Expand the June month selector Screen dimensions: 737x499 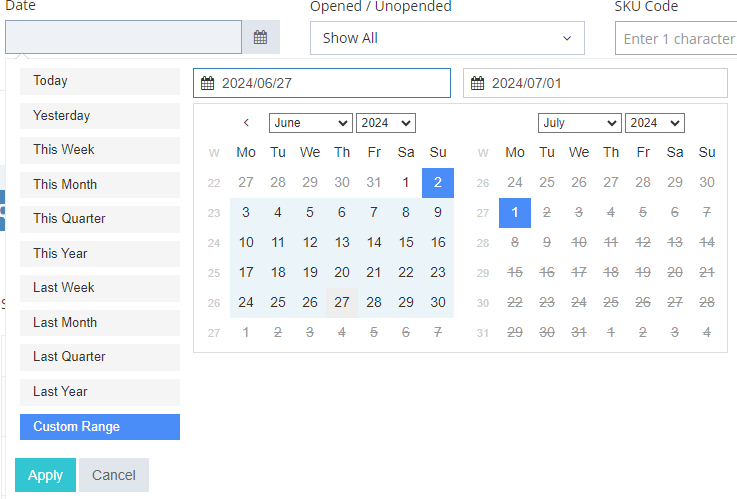tap(310, 123)
